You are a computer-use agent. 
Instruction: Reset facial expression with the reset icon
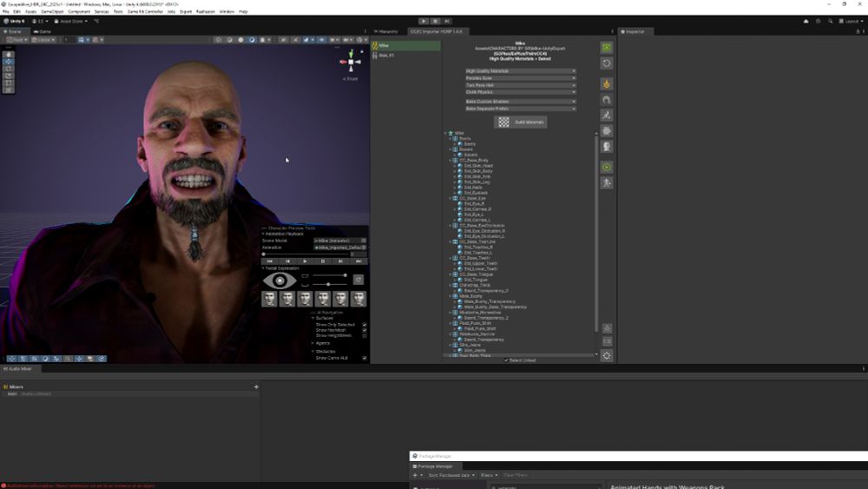click(358, 280)
